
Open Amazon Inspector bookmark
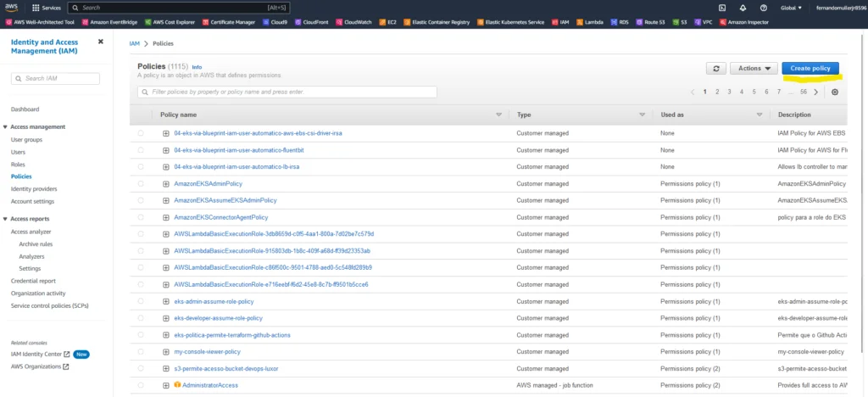coord(744,22)
